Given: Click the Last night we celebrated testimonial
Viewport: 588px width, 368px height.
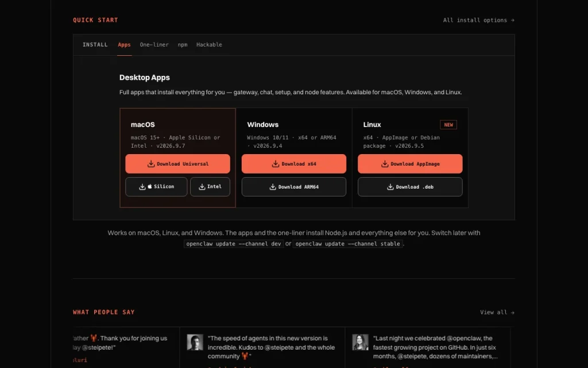Looking at the screenshot, I should pos(435,347).
